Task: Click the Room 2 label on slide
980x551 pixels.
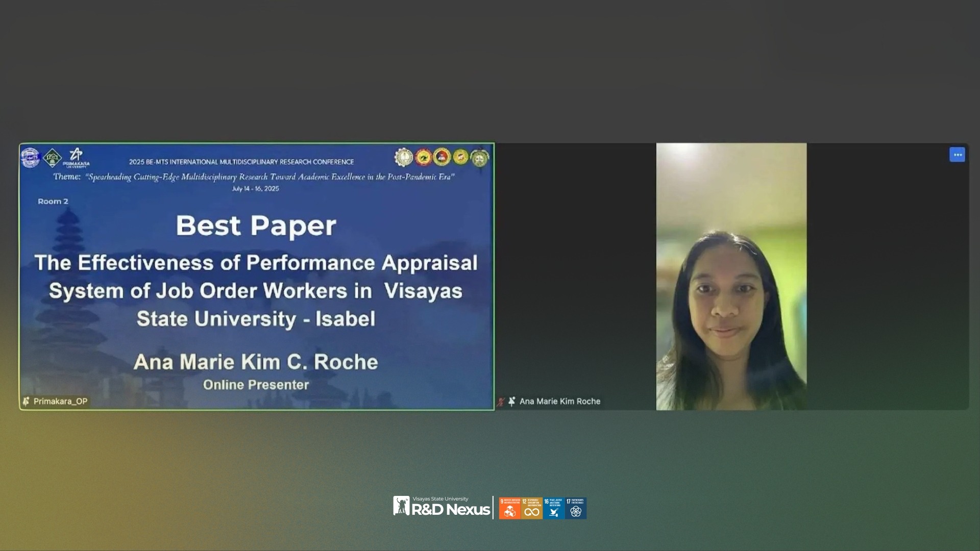Action: pyautogui.click(x=53, y=202)
